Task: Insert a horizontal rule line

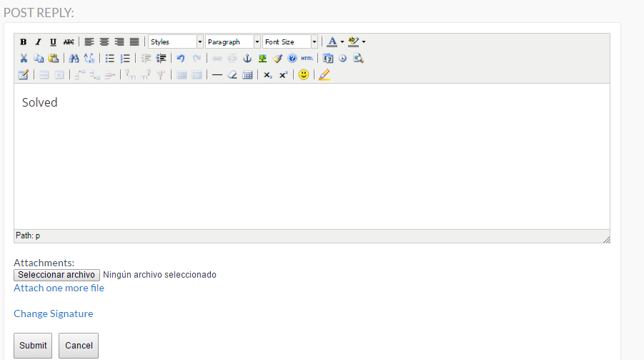Action: coord(217,74)
